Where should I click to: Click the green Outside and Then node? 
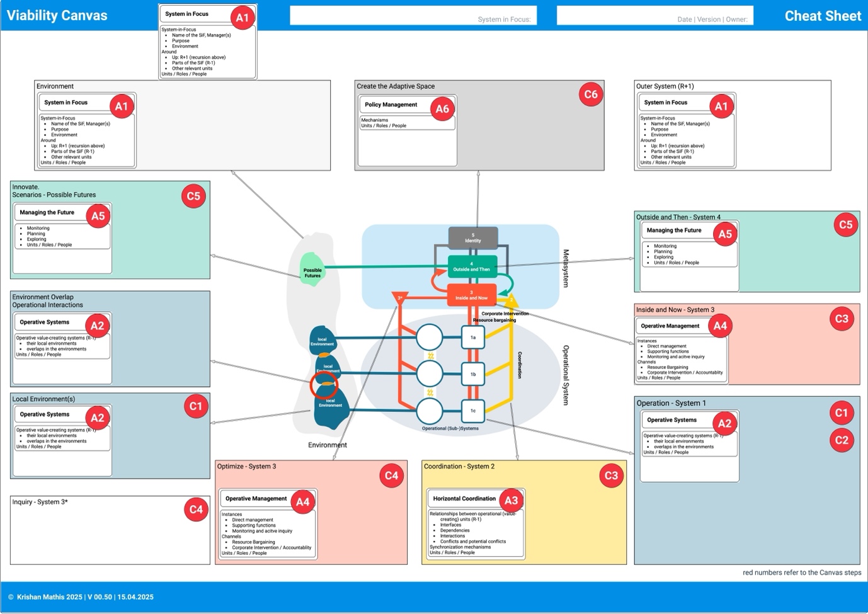pos(472,265)
